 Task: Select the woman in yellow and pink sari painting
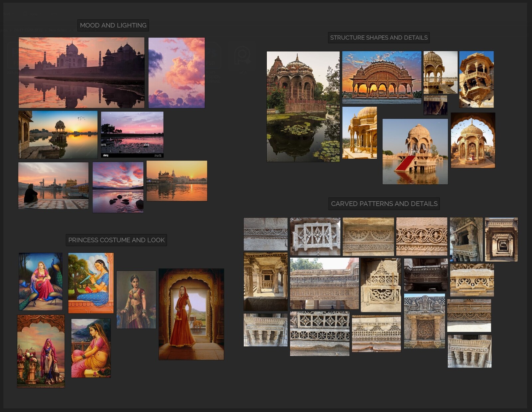tap(91, 348)
